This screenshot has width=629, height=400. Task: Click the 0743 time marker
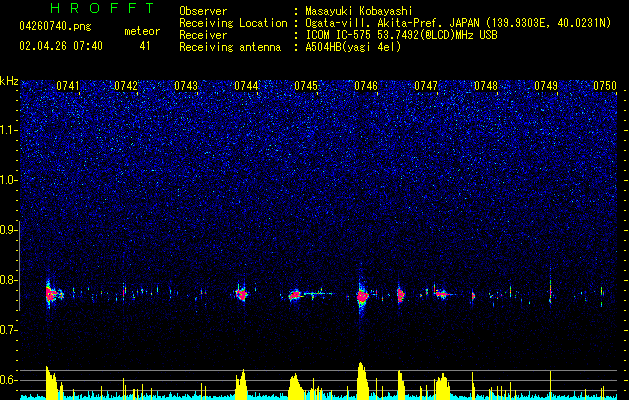coord(186,86)
